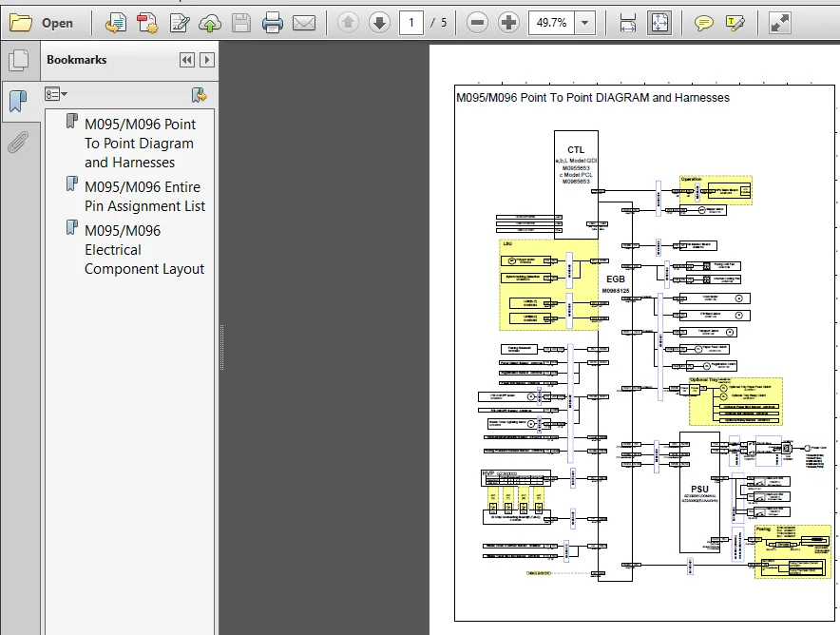Toggle the fit width scrolling mode
Screen dimensions: 840x635
627,23
